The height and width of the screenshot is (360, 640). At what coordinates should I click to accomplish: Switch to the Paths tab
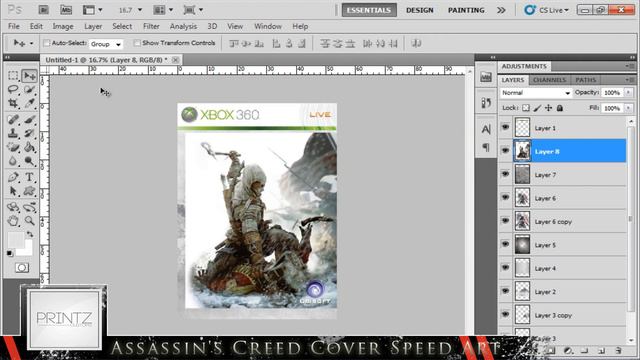(x=586, y=80)
